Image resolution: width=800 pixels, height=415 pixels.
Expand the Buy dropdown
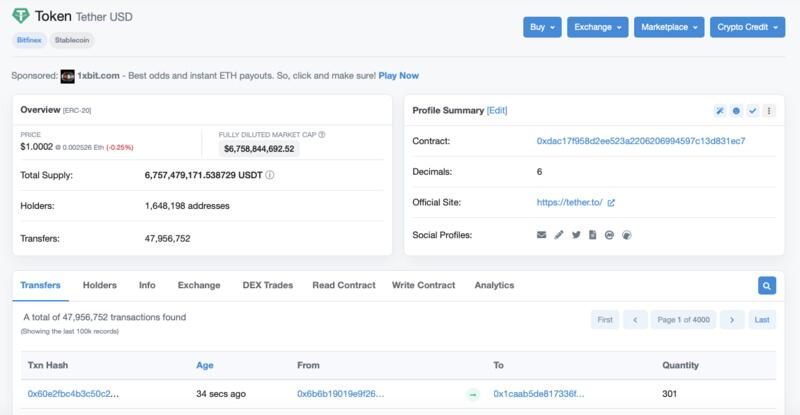[x=542, y=27]
